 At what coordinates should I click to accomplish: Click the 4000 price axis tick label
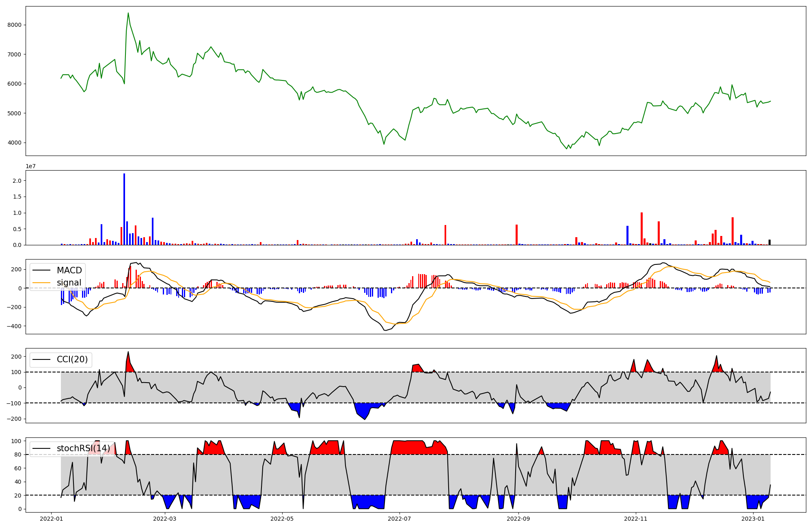pyautogui.click(x=14, y=143)
